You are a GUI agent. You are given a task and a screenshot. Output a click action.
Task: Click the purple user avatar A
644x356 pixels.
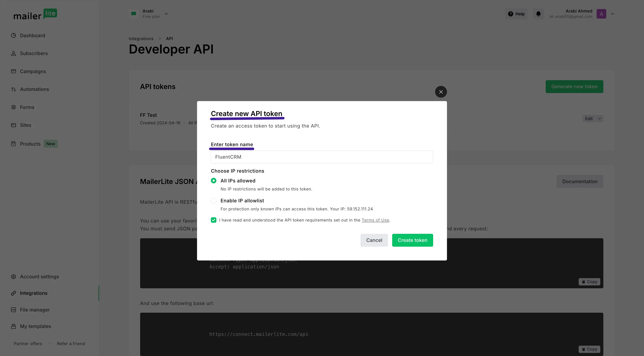[601, 14]
